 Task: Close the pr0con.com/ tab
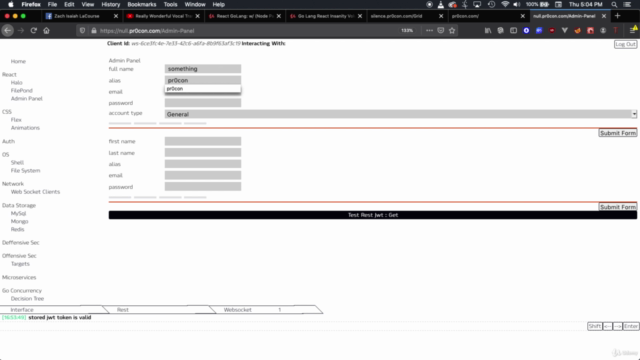tap(522, 16)
